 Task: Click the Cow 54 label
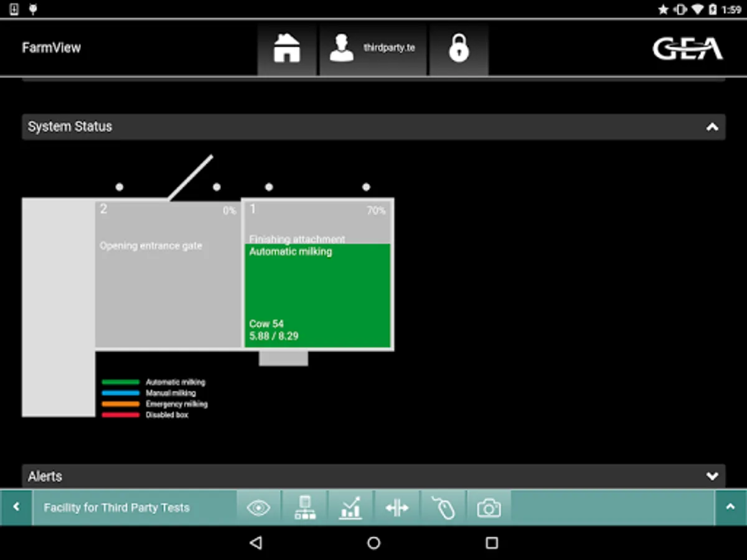pyautogui.click(x=266, y=324)
